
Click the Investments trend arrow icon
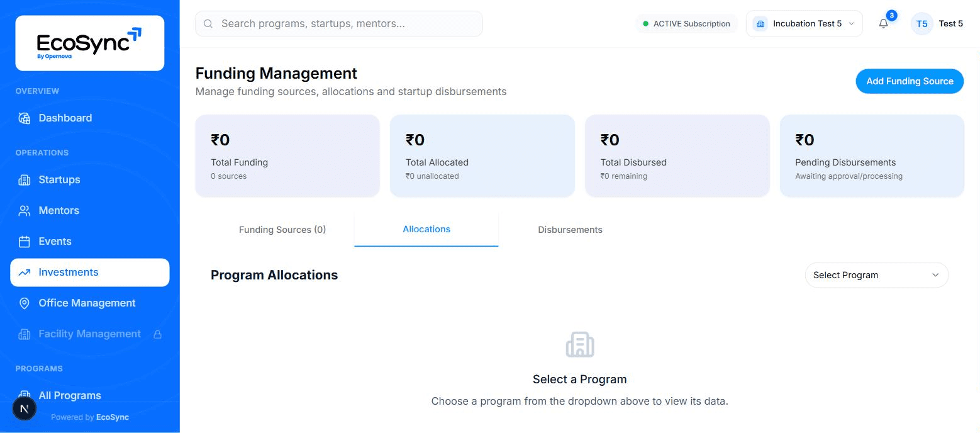pos(25,273)
